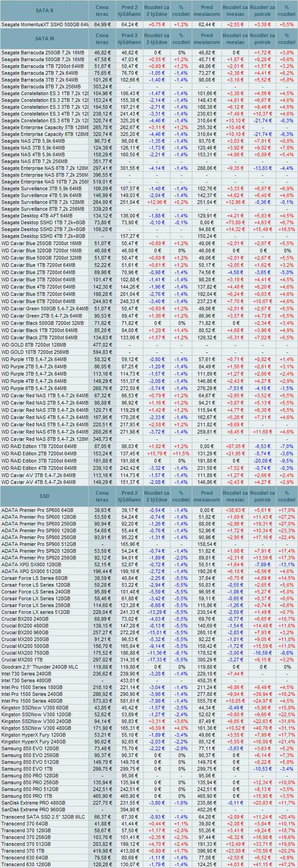The image size is (298, 868).
Task: Select WD Purple 1TB 5,4-7,2k 64MB name
Action: [x=34, y=359]
